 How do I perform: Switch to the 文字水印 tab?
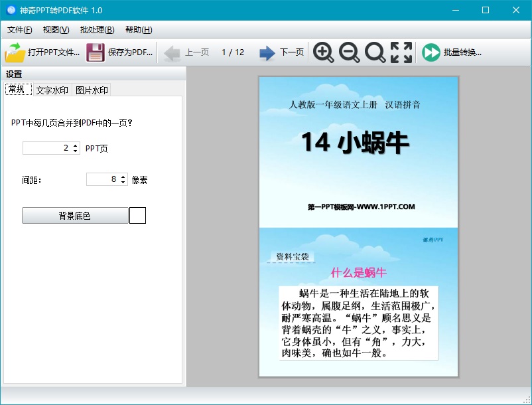(52, 90)
